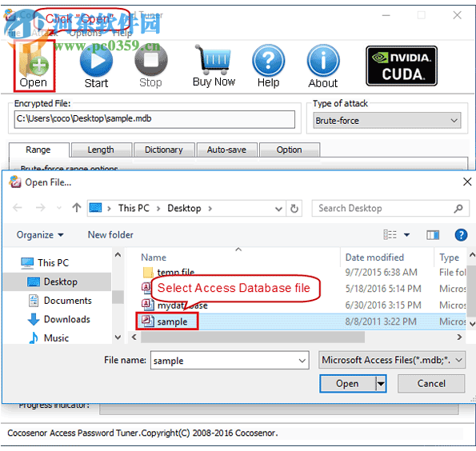476x451 pixels.
Task: Open the Type of attack dropdown
Action: tap(386, 121)
